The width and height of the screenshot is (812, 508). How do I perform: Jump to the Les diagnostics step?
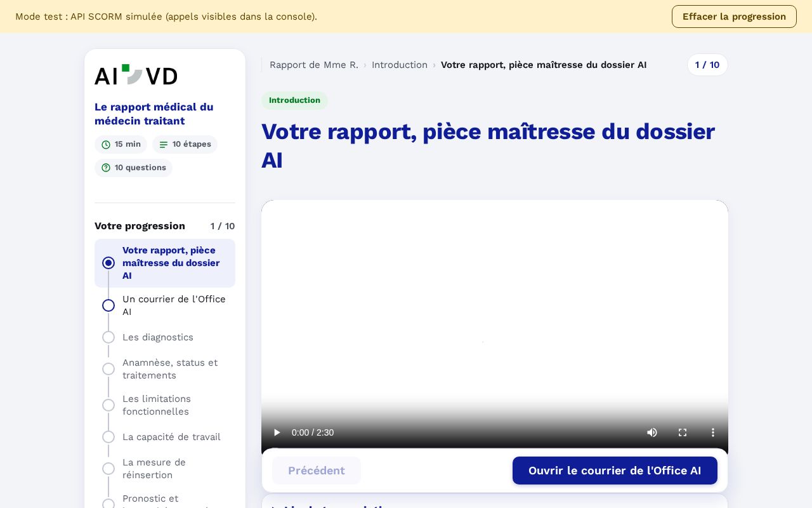click(165, 337)
